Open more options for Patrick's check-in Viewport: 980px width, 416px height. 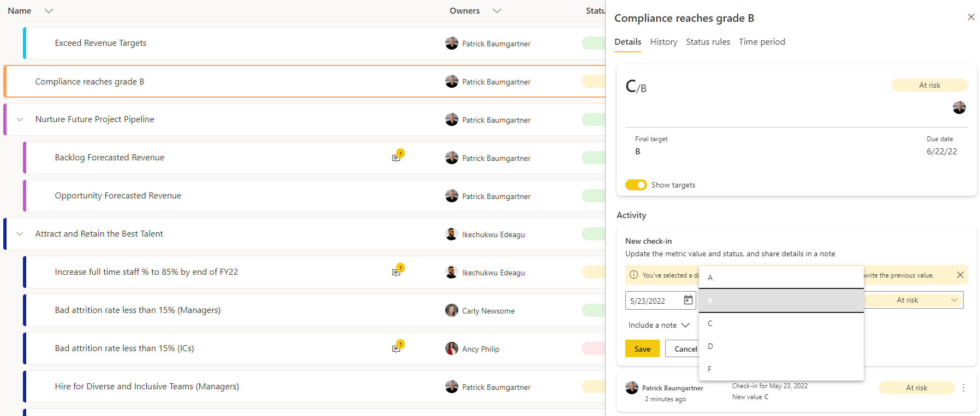963,388
